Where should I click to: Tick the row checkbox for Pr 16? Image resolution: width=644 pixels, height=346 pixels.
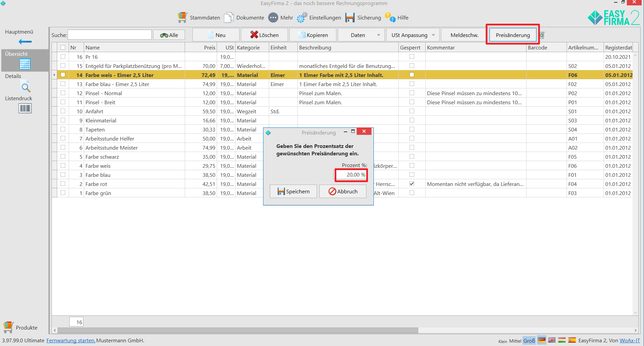[63, 56]
